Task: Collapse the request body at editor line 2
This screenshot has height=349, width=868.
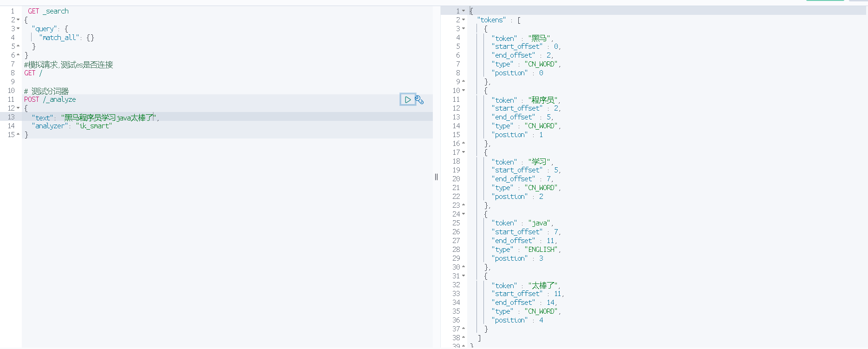Action: (18, 20)
